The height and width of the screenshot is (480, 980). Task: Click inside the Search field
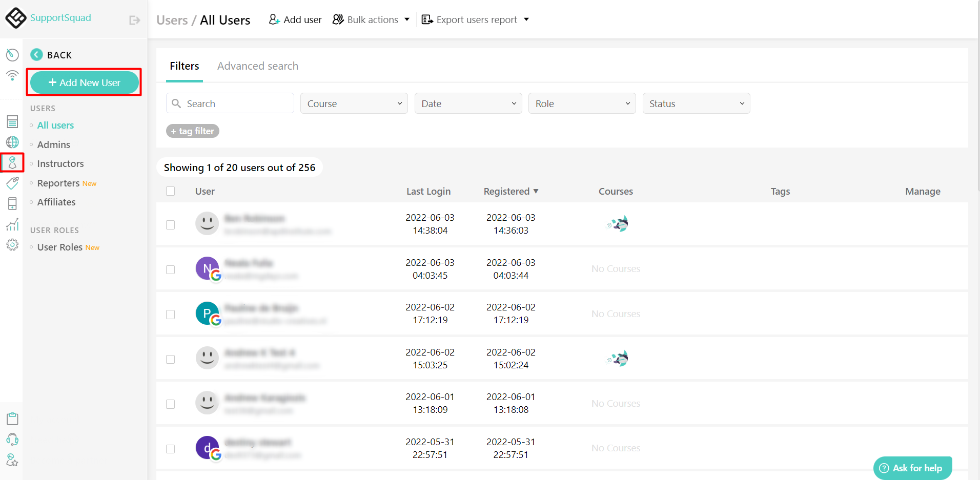(x=230, y=103)
